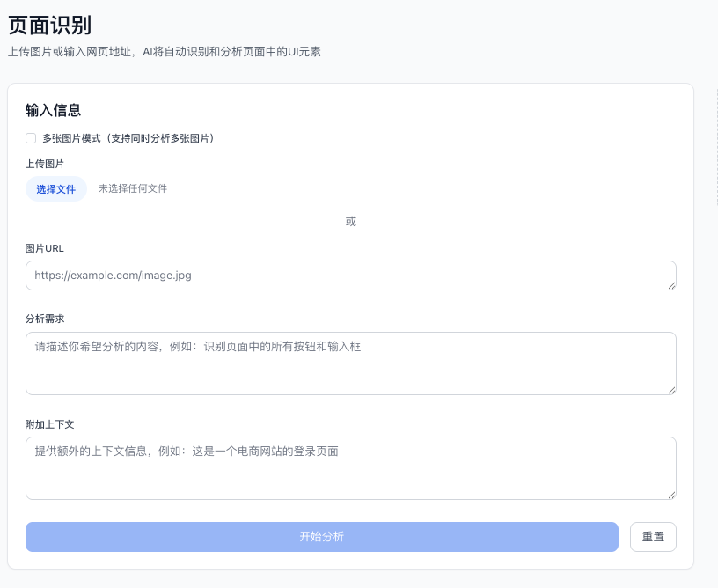Click the 上传图片 field label
The width and height of the screenshot is (718, 588).
(x=44, y=162)
